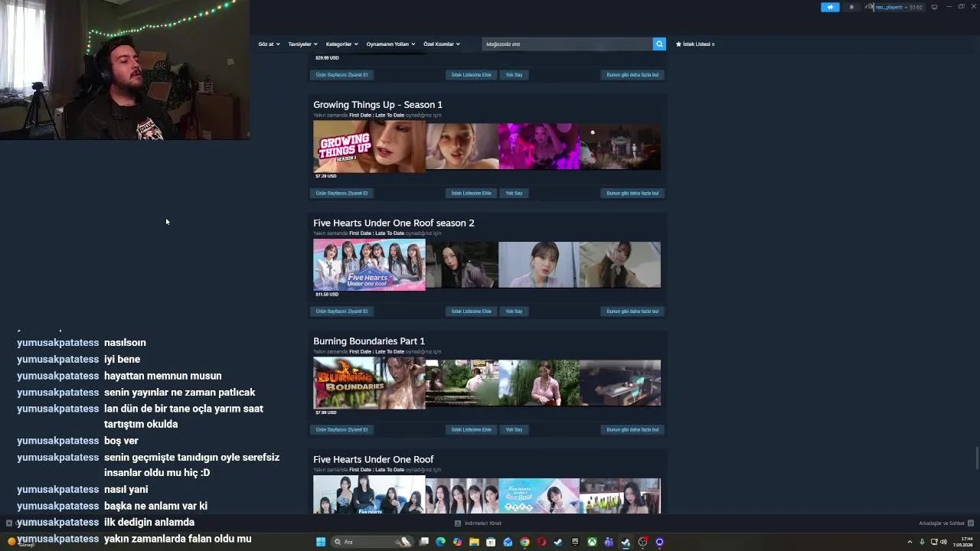Open Task View in the taskbar

coord(423,542)
